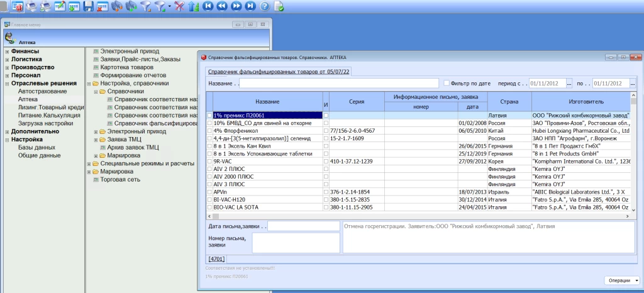This screenshot has width=644, height=293.
Task: Click the Аптека snake-and-bowl header icon
Action: tap(9, 38)
